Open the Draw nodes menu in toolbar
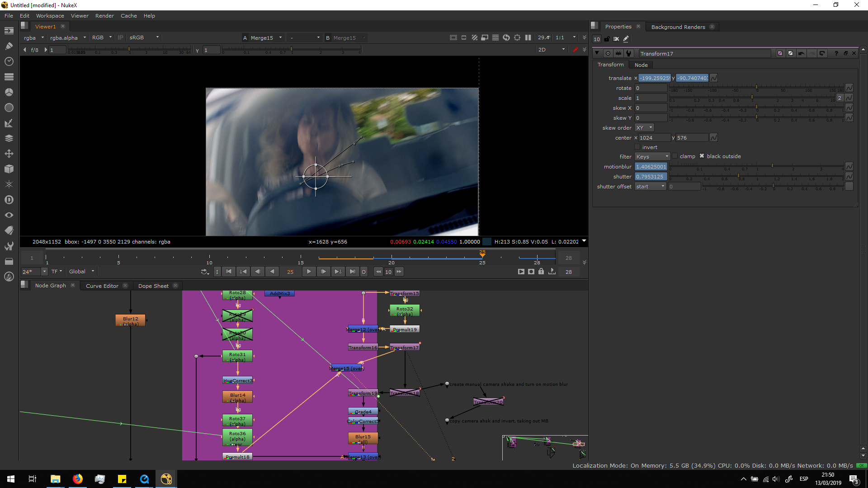This screenshot has height=488, width=868. [x=9, y=46]
